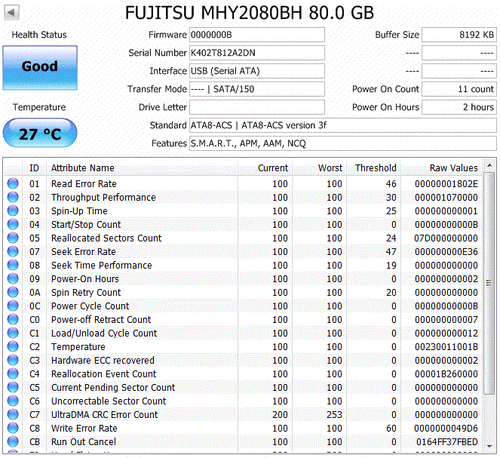This screenshot has width=500, height=458.
Task: Click the status orb for Spin Retry Count
Action: (x=13, y=292)
